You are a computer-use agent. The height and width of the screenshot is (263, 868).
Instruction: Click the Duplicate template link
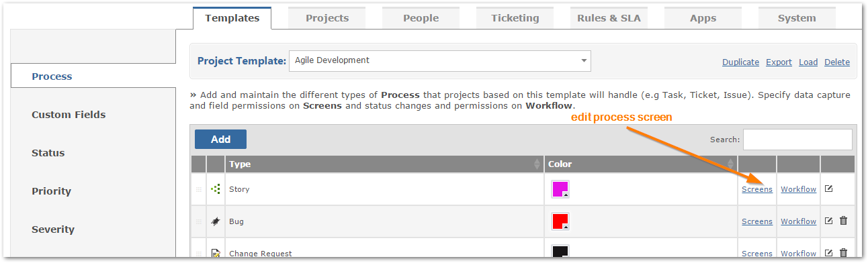pos(740,62)
